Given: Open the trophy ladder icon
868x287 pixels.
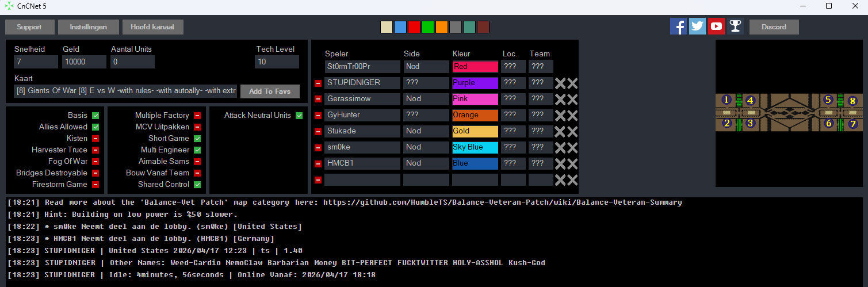Looking at the screenshot, I should coord(735,26).
